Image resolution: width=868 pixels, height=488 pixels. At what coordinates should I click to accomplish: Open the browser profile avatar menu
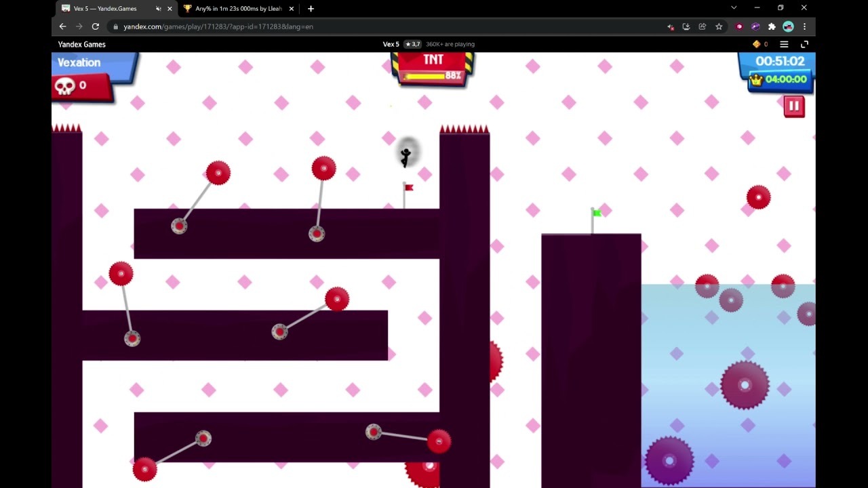coord(788,26)
